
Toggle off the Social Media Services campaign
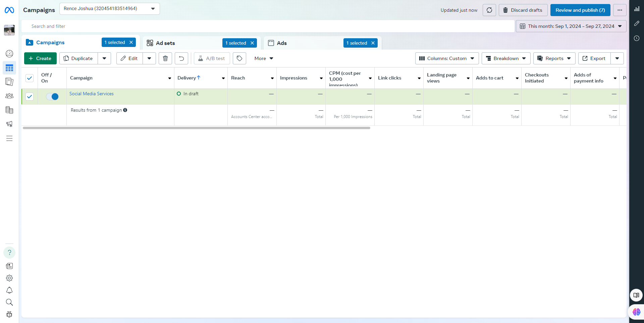[x=52, y=97]
